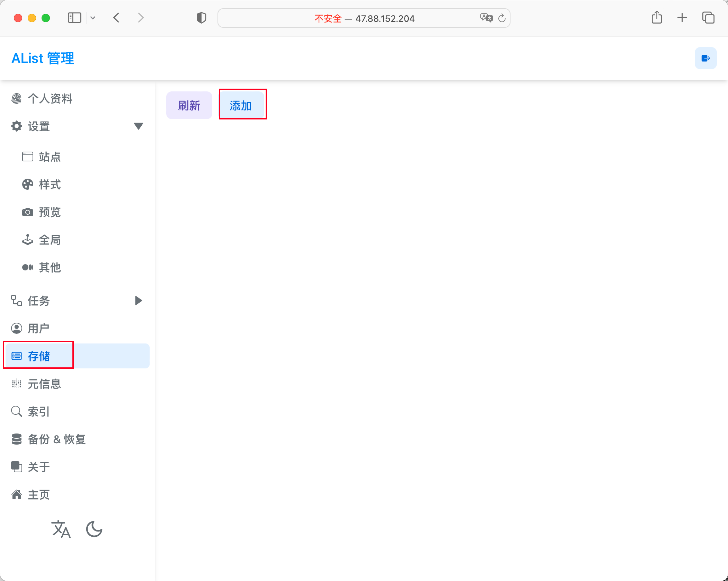Go to 用户 management
Screen dimensions: 728x581
38,328
